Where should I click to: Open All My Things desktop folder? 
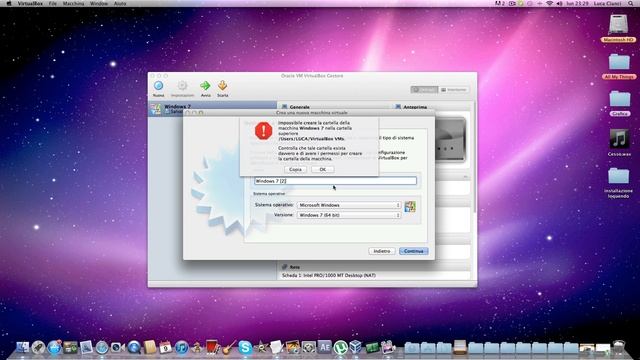tap(619, 62)
